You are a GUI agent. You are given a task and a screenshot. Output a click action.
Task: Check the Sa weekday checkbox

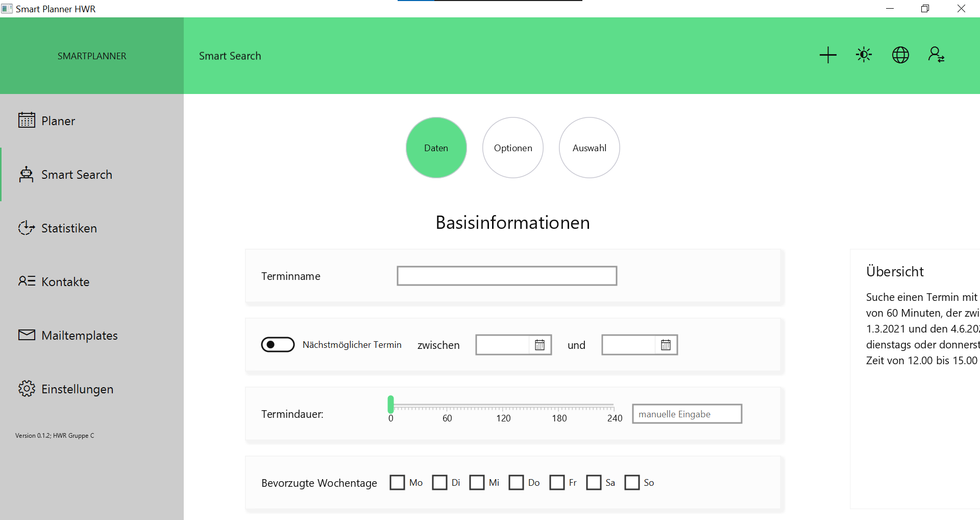[594, 483]
